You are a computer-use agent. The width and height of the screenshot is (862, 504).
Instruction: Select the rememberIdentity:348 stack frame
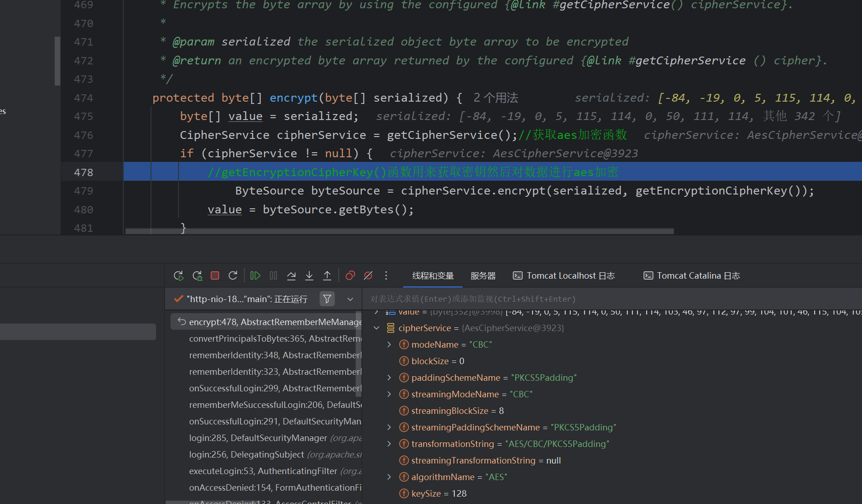tap(266, 355)
